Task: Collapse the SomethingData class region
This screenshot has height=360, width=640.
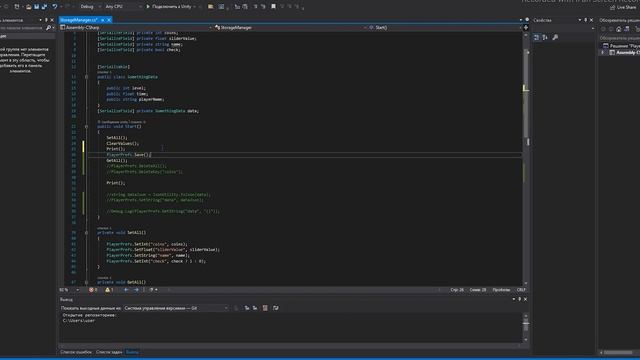Action: coord(86,77)
